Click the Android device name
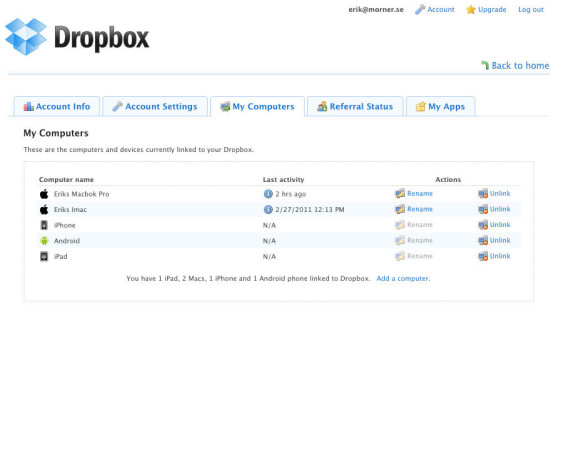Viewport: 576px width, 449px height. (66, 241)
